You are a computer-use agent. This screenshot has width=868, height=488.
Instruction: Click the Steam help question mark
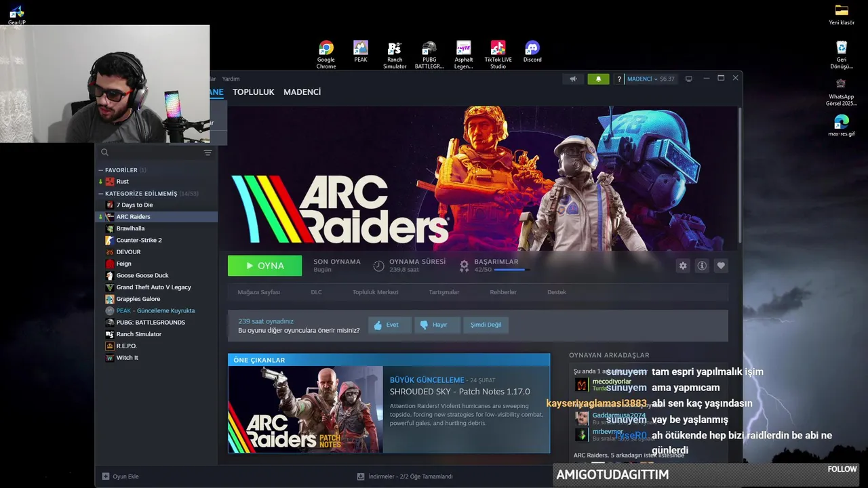pyautogui.click(x=618, y=79)
